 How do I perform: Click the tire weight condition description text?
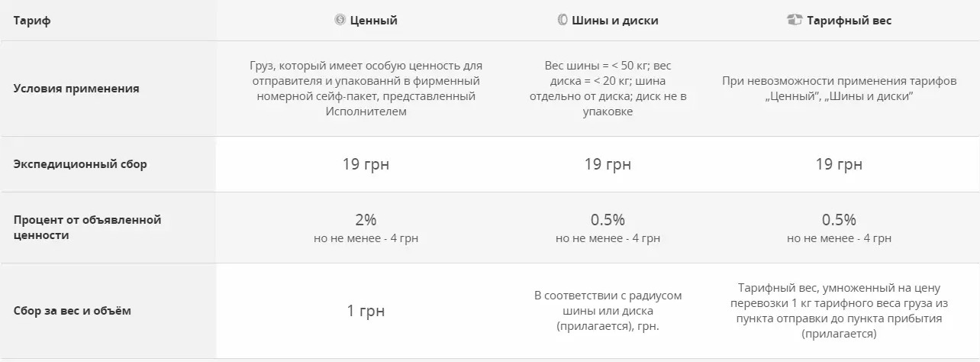[x=608, y=89]
